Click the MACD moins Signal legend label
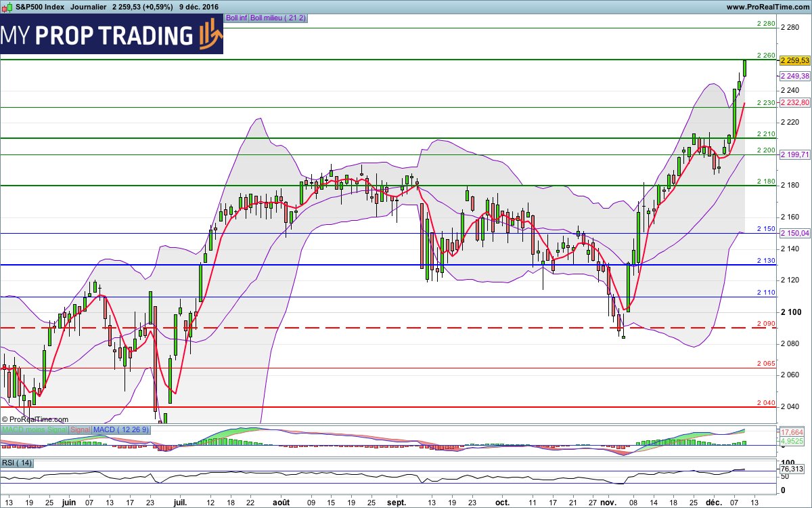 (34, 430)
